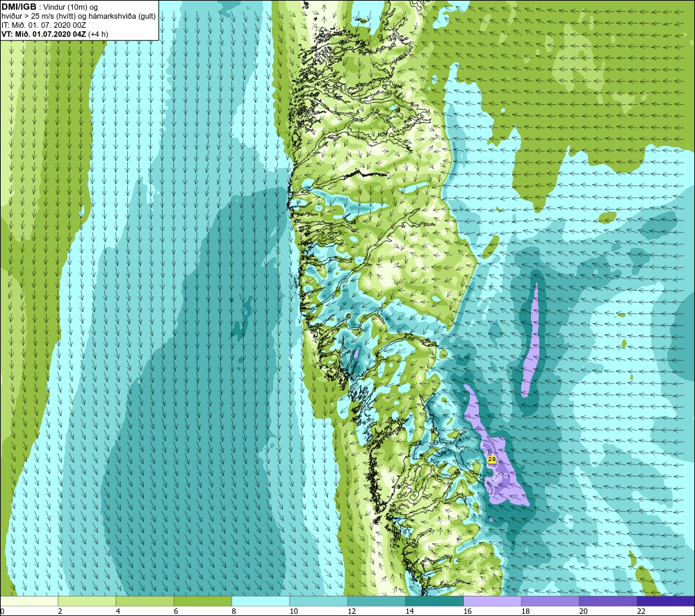Pick the legend swatch between 14 and 16
This screenshot has height=616, width=695.
(434, 601)
